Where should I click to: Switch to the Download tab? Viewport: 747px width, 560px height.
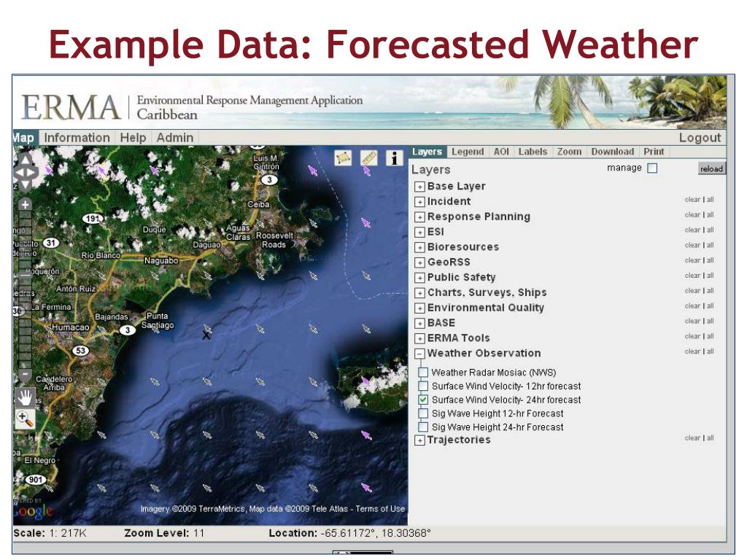(613, 152)
